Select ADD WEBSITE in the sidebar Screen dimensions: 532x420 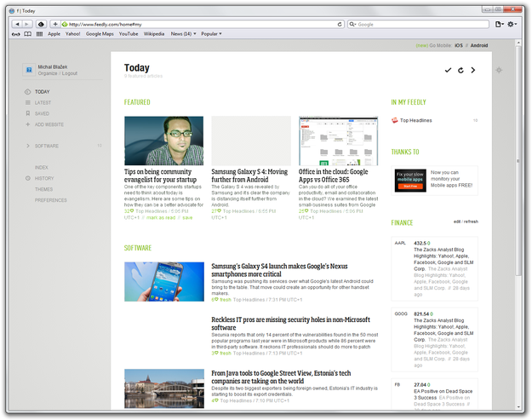pos(49,124)
